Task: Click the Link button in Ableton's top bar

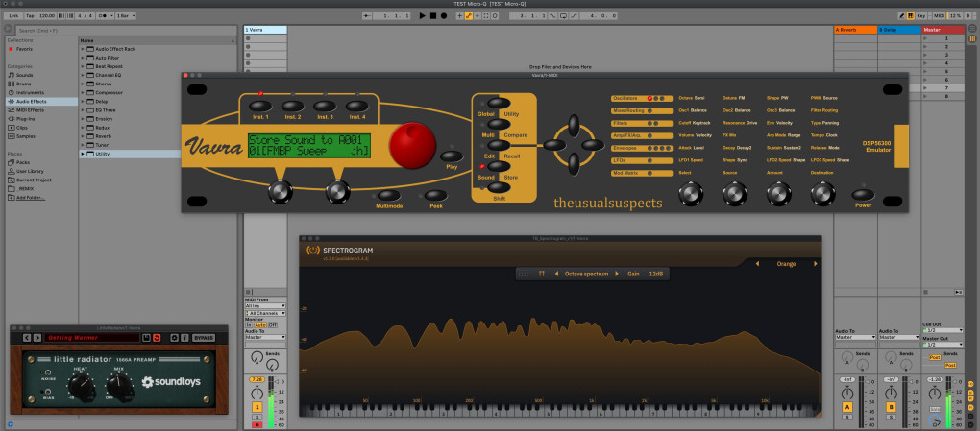Action: pos(13,15)
